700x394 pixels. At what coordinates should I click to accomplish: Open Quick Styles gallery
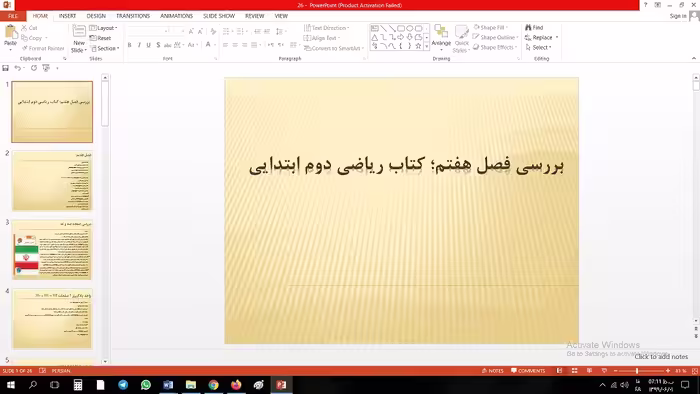462,39
